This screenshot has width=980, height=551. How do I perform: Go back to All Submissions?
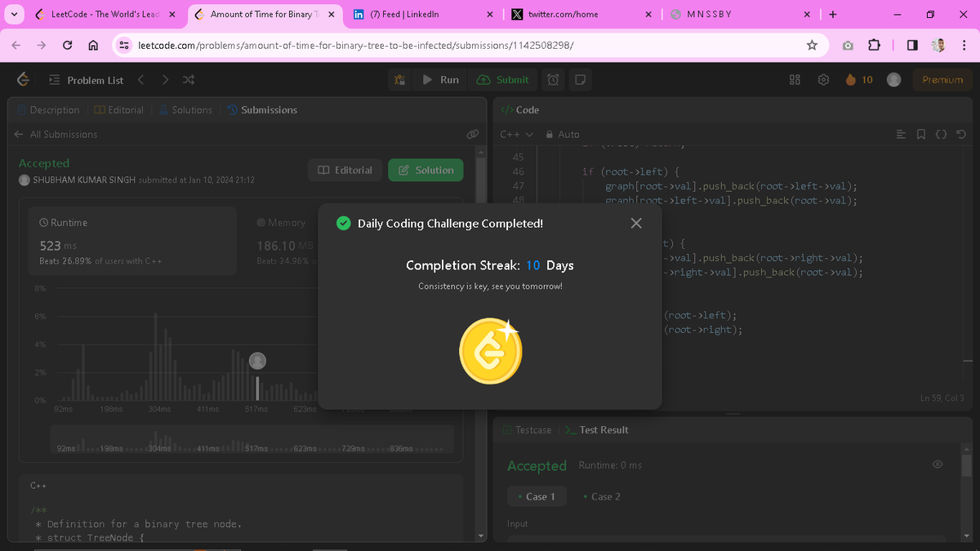click(56, 135)
